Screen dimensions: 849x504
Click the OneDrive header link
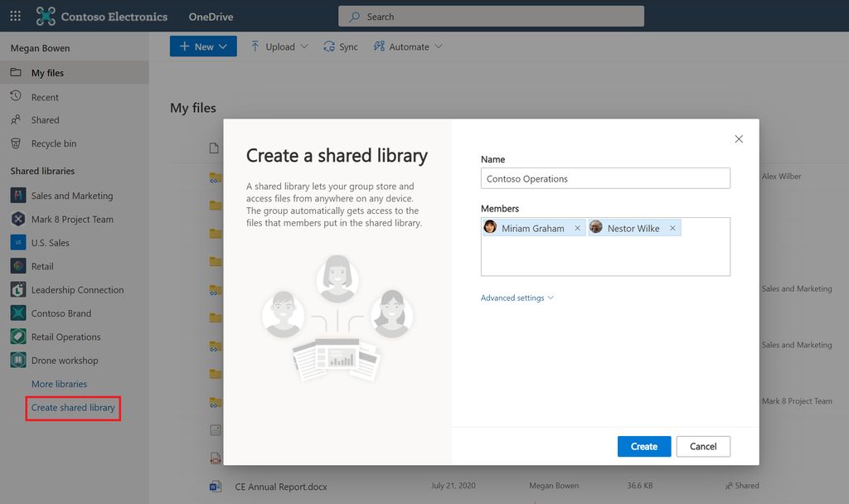(211, 17)
